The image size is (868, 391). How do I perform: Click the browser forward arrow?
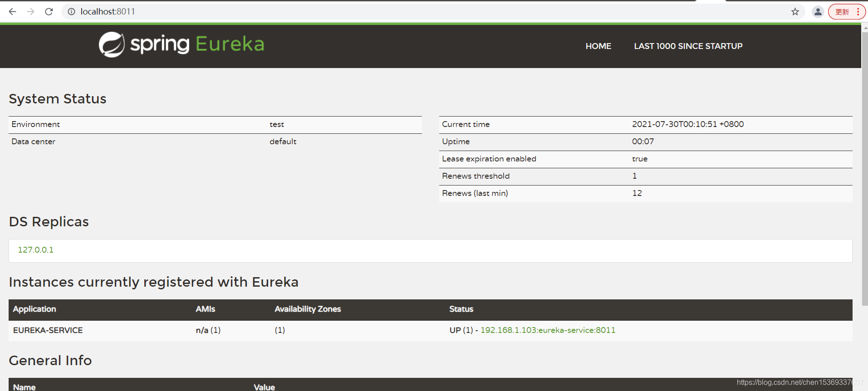pos(30,11)
